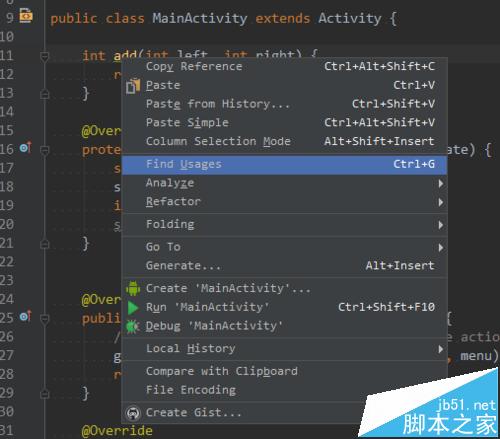Viewport: 500px width, 439px height.
Task: Expand the Refactor submenu arrow
Action: pos(441,202)
